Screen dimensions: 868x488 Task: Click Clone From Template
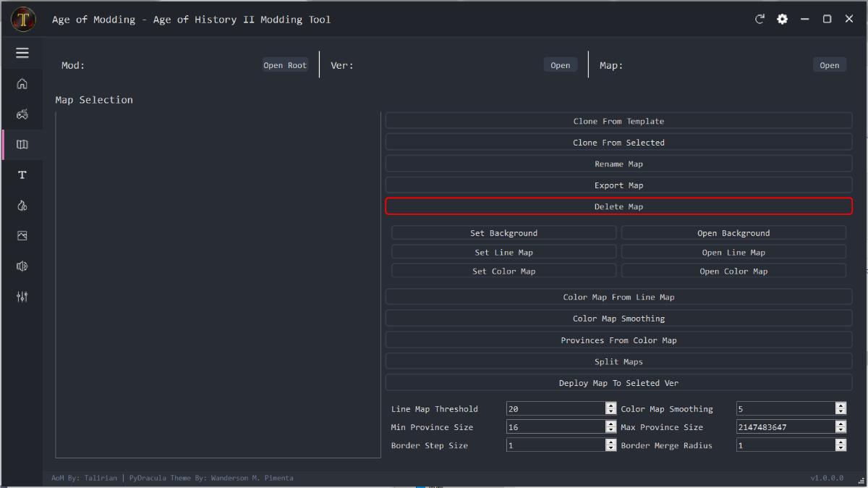[x=618, y=121]
